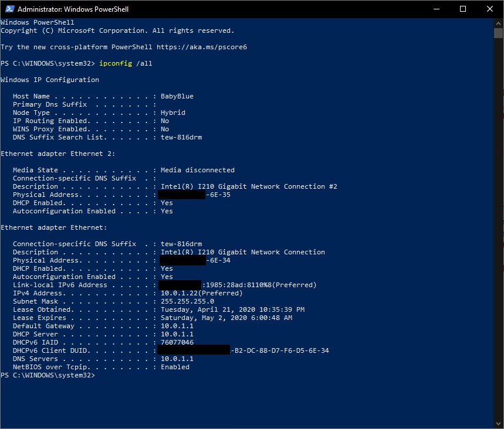
Task: Click the vertical scrollbar thumb
Action: click(x=498, y=33)
